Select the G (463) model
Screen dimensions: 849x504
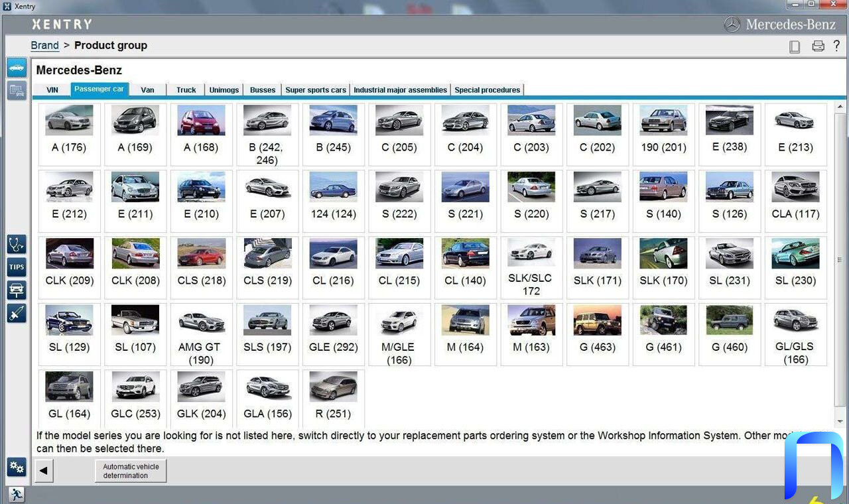tap(598, 334)
